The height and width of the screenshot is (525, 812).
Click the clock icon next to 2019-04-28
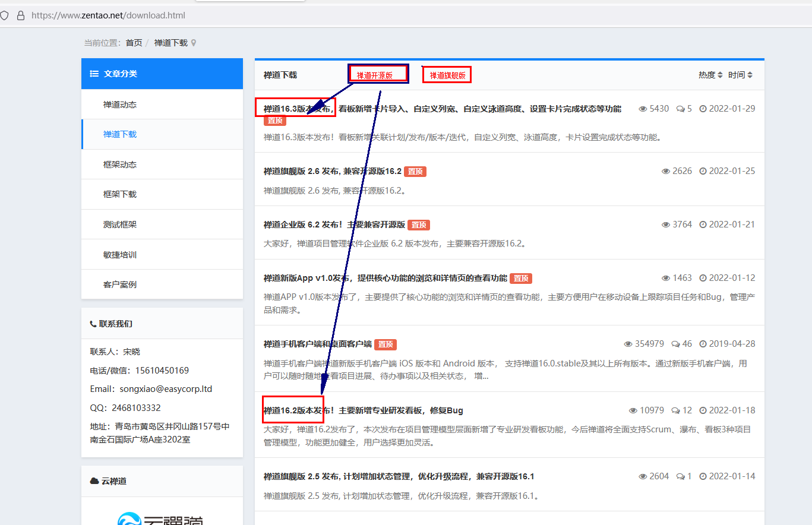(703, 344)
